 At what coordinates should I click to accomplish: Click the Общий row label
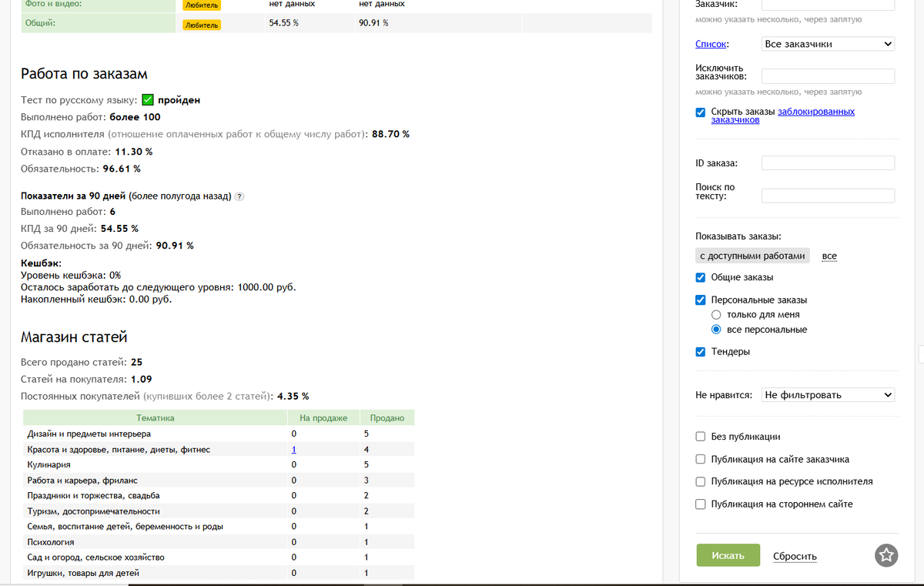pyautogui.click(x=40, y=22)
